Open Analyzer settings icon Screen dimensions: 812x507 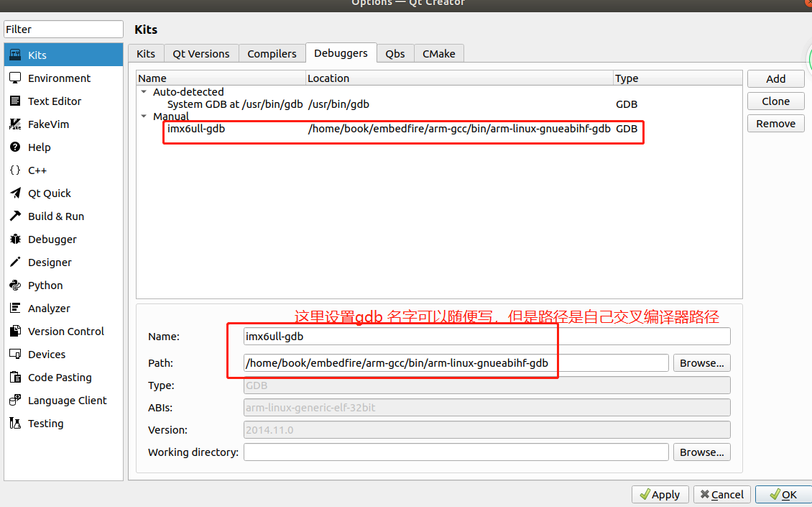(x=16, y=308)
